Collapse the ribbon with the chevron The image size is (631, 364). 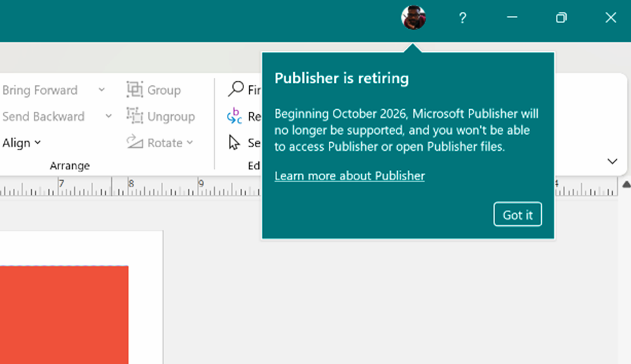[x=612, y=162]
